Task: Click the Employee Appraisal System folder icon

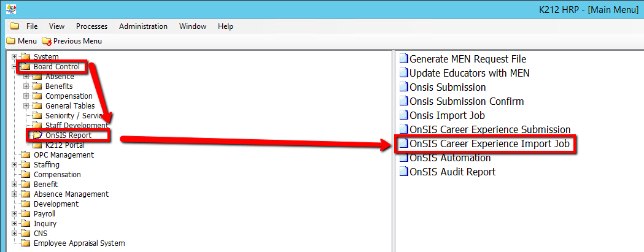Action: point(25,243)
